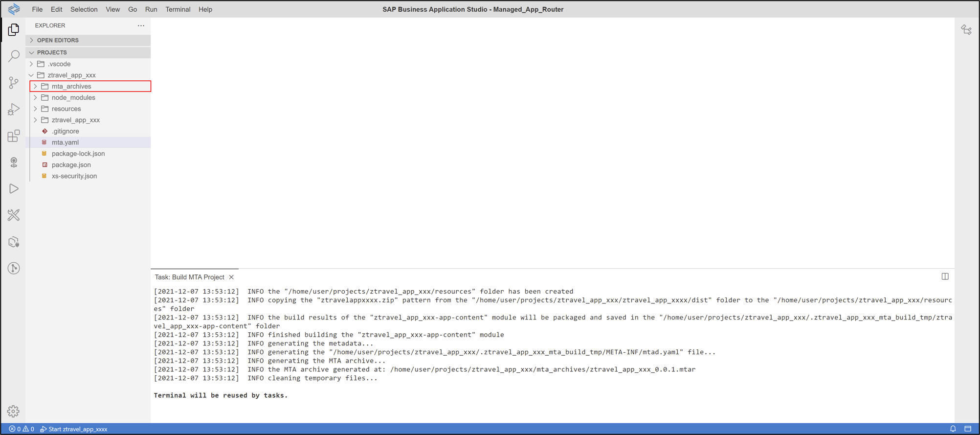Open the Go menu

tap(132, 9)
